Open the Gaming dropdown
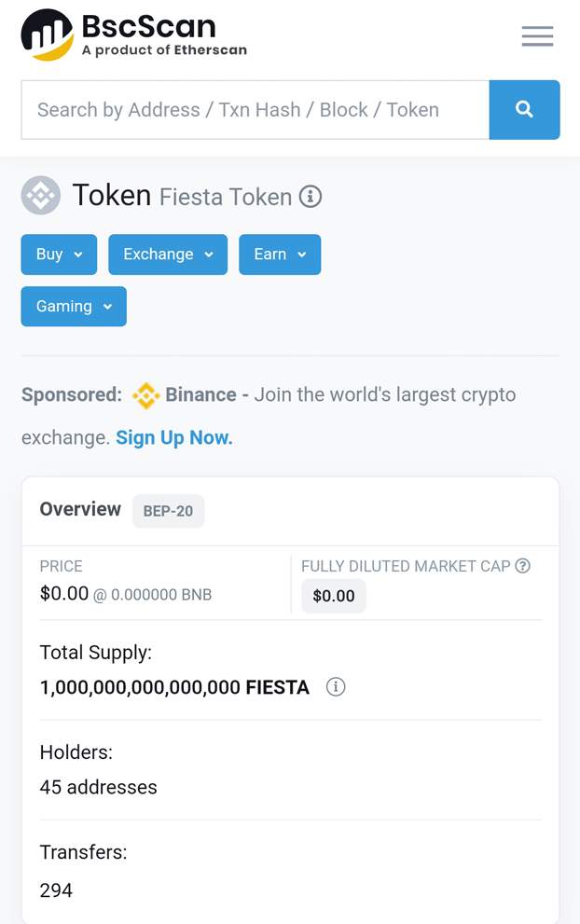Viewport: 580px width, 924px height. tap(73, 306)
